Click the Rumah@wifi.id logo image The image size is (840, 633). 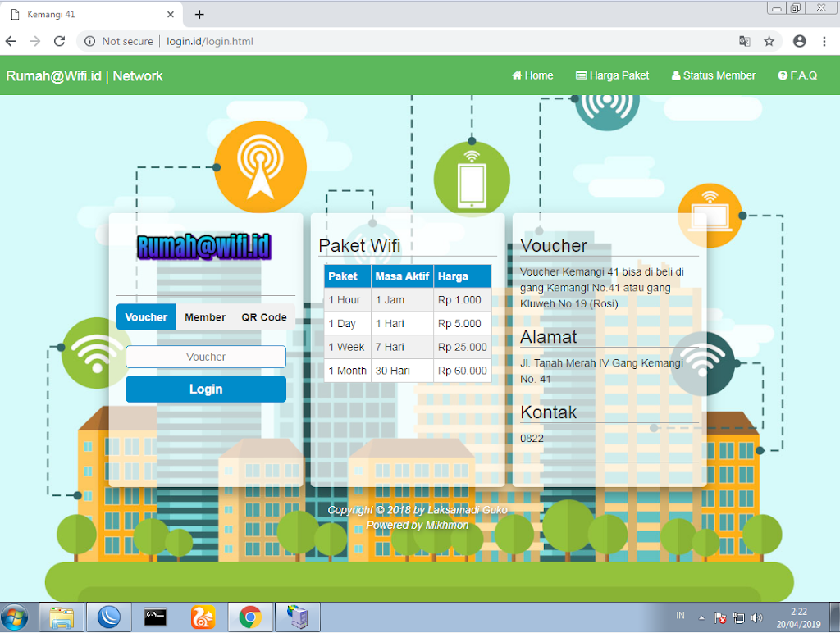pyautogui.click(x=204, y=248)
